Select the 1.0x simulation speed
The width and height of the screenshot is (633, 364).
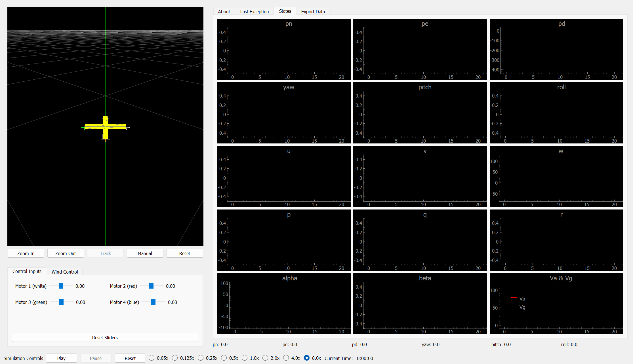245,358
